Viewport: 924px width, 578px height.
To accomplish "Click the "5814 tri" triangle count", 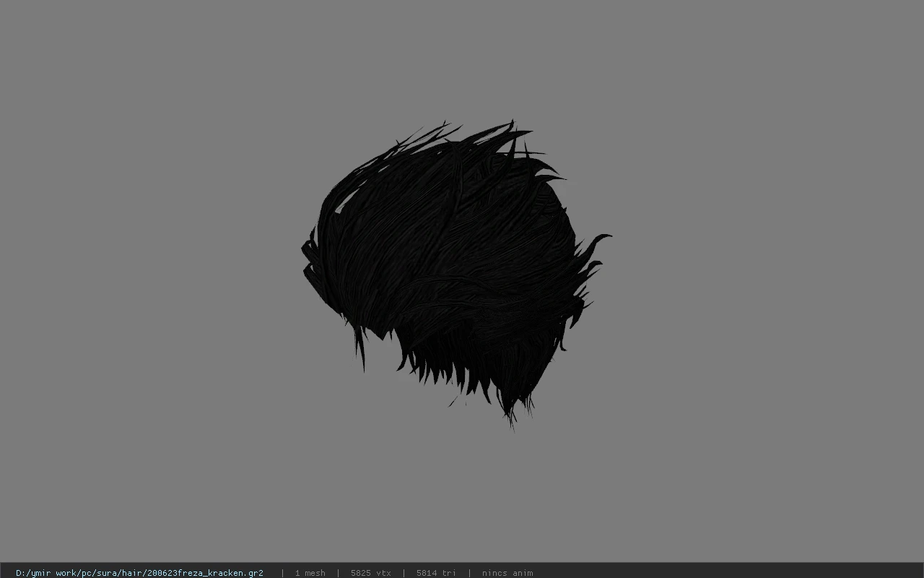I will click(436, 573).
